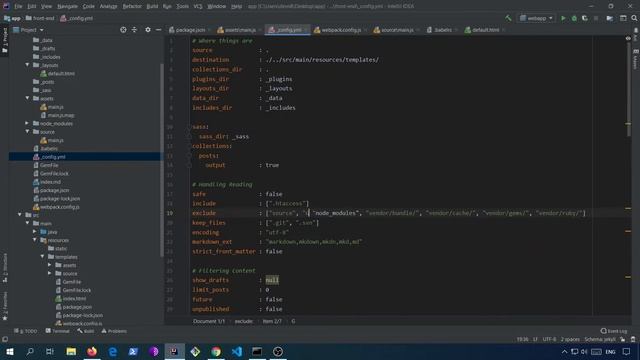Image resolution: width=640 pixels, height=360 pixels.
Task: Toggle fold at sass: line gutter
Action: tap(189, 127)
